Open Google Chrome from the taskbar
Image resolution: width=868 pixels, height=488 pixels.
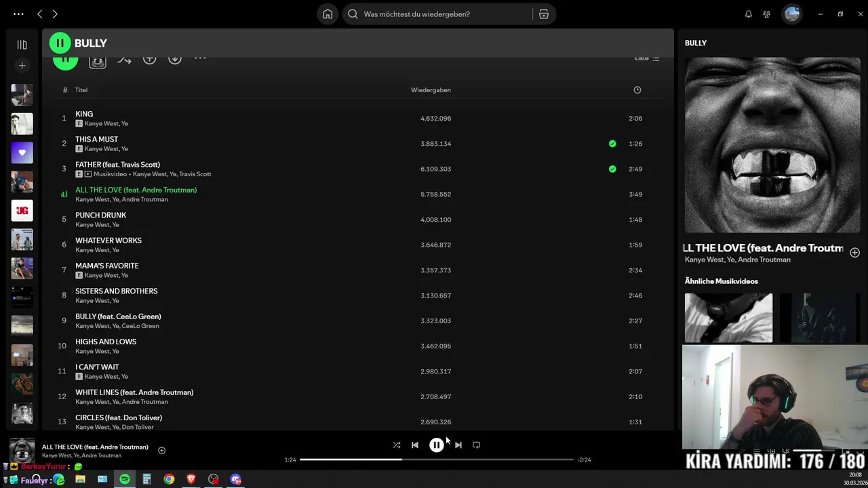pos(169,479)
